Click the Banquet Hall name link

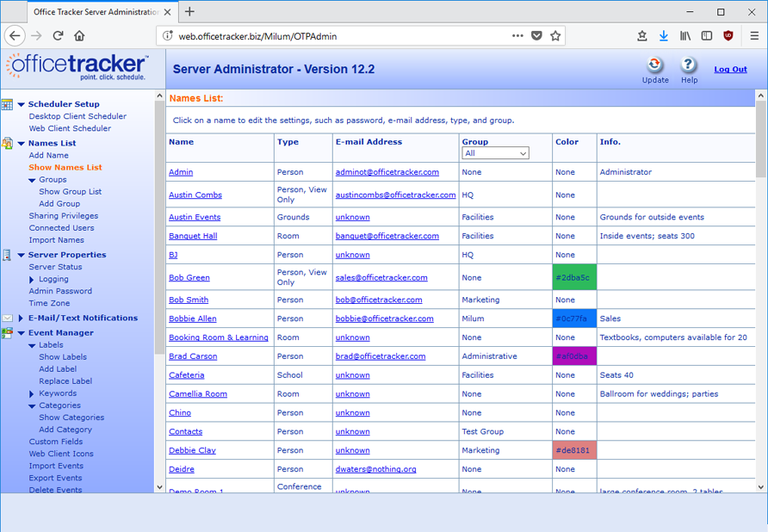[x=193, y=236]
